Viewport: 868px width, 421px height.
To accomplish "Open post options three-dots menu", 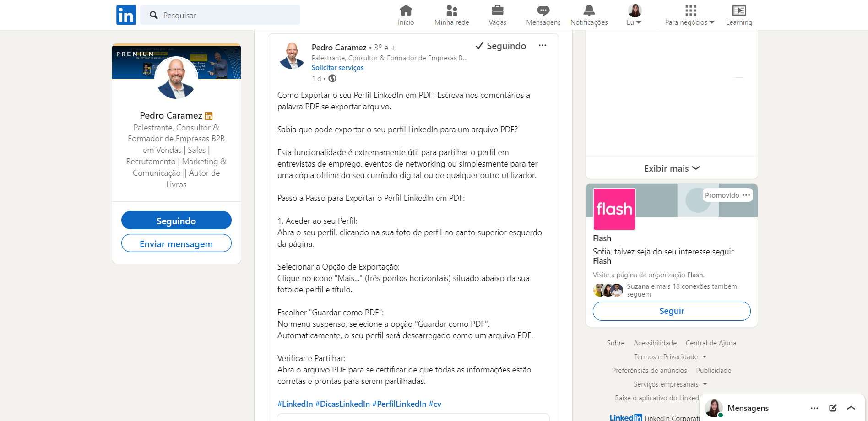I will tap(542, 45).
